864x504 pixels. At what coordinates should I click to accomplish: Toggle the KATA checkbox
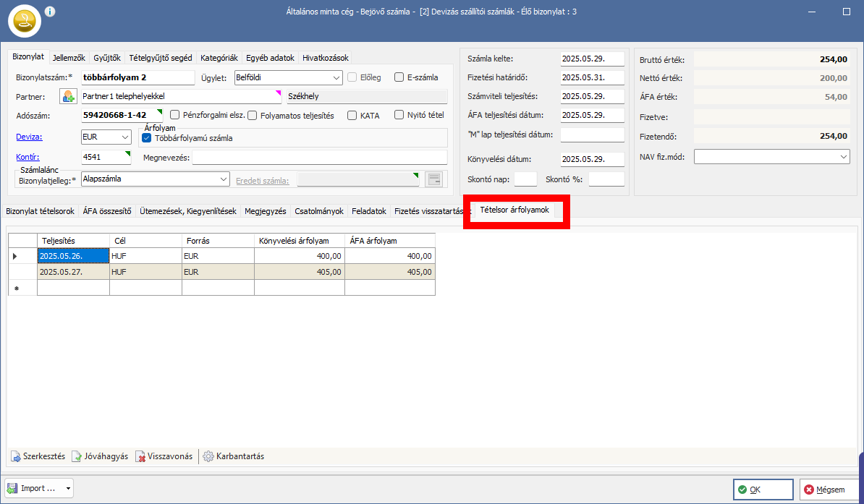352,115
